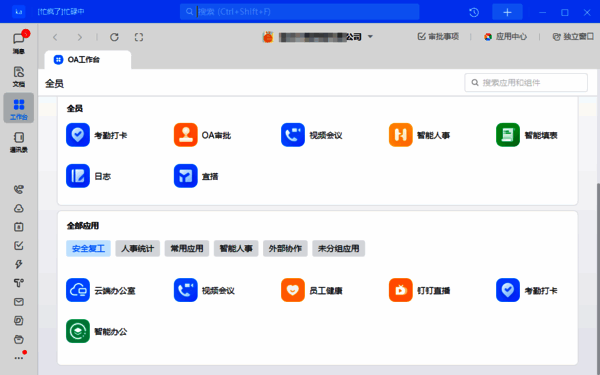The height and width of the screenshot is (375, 600).
Task: Open in 独立窗口 standalone window
Action: click(573, 37)
